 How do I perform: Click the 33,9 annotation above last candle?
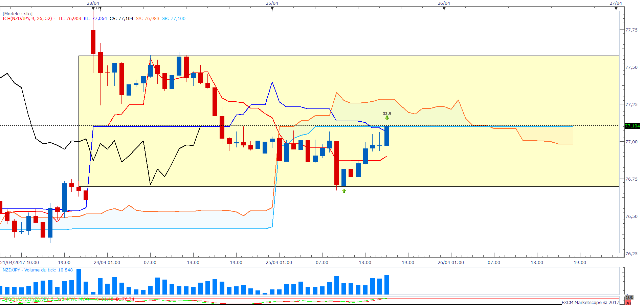pyautogui.click(x=387, y=114)
